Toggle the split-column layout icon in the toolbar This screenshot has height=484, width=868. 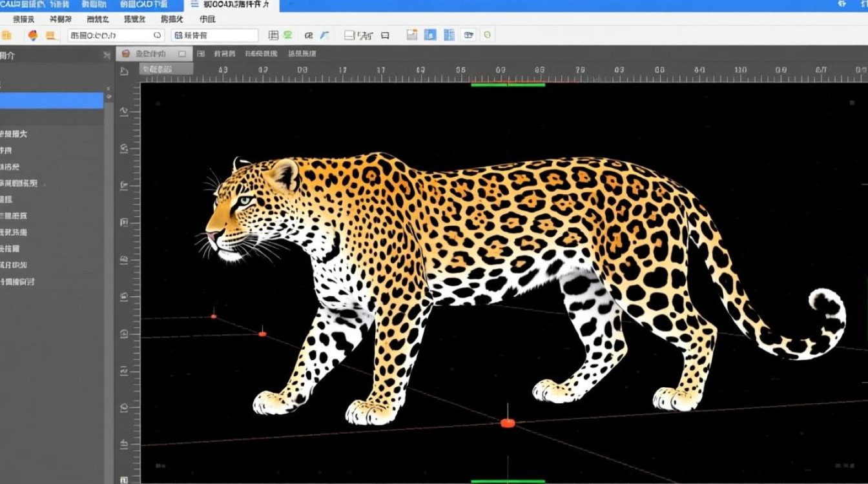[x=449, y=35]
